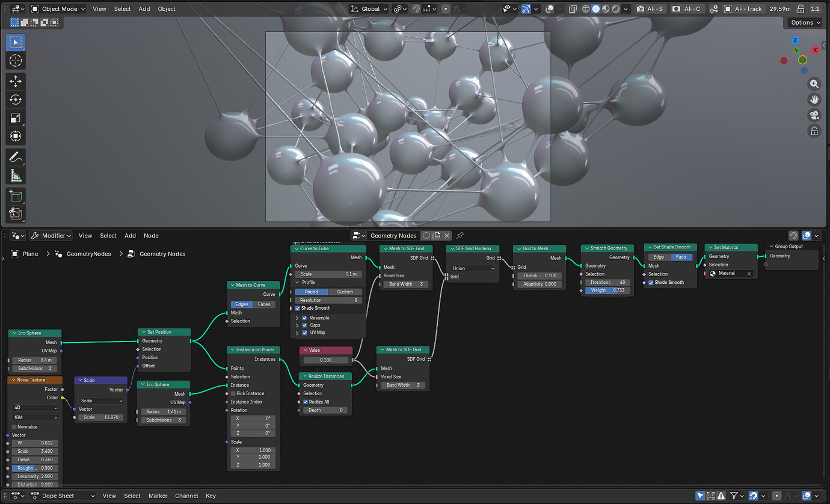
Task: Toggle Pick Instance checkbox
Action: point(232,393)
